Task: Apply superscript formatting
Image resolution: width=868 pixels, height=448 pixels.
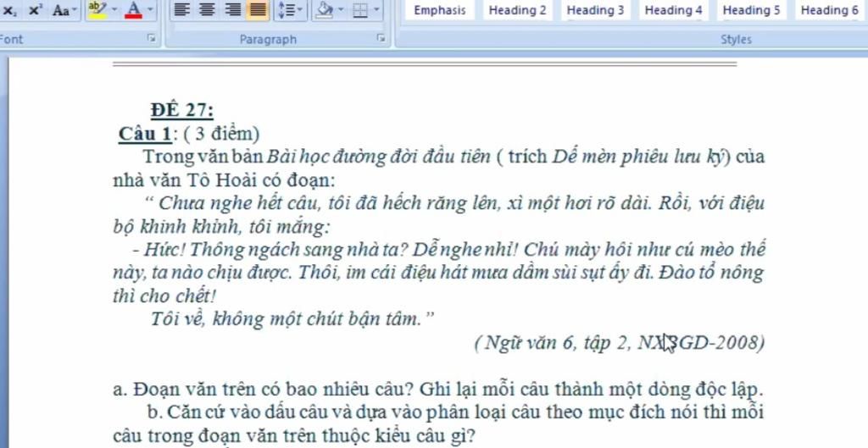Action: (36, 9)
